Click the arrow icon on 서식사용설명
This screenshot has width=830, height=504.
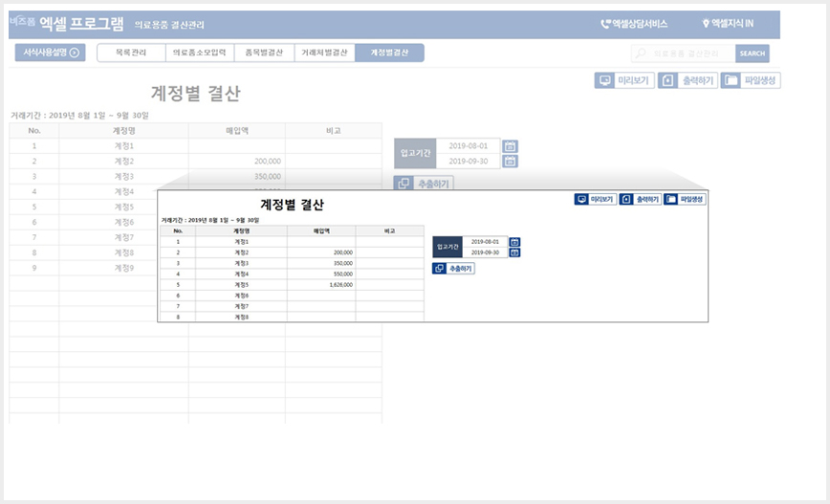[x=75, y=53]
